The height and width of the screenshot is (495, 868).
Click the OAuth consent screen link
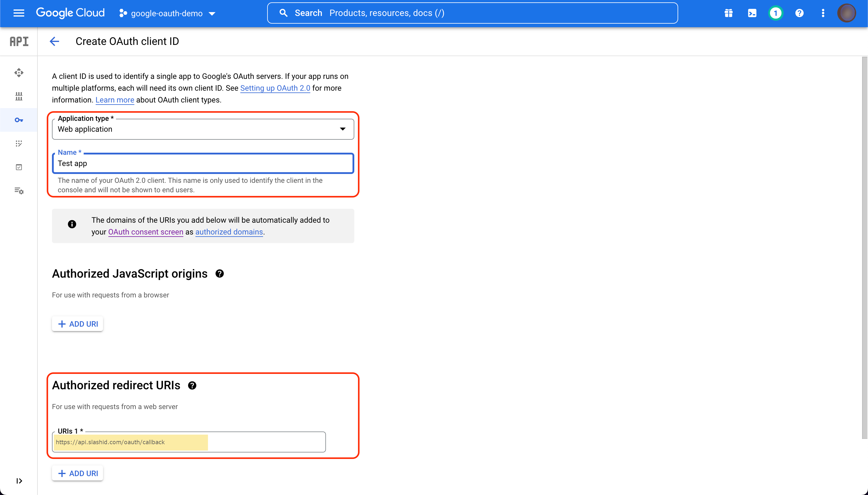[x=146, y=232]
